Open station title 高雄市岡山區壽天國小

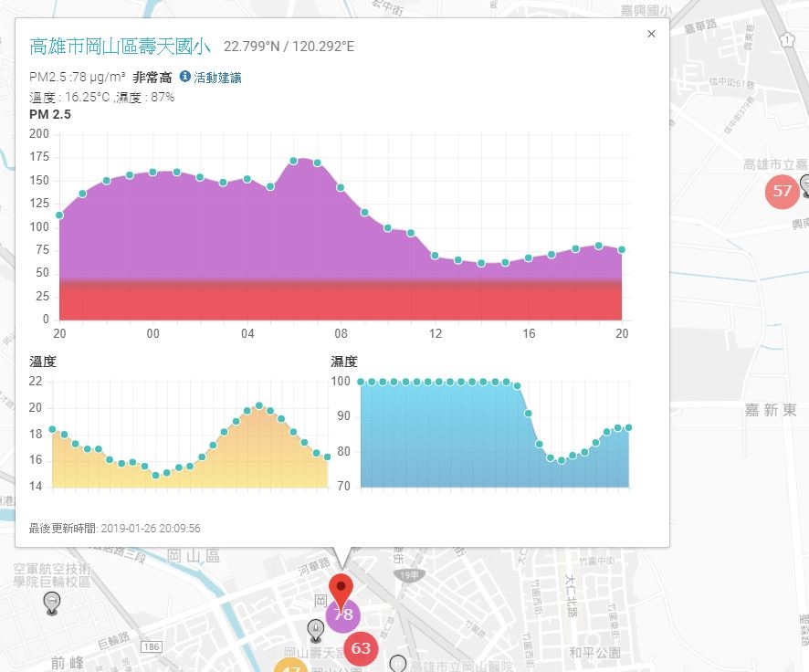(x=121, y=47)
